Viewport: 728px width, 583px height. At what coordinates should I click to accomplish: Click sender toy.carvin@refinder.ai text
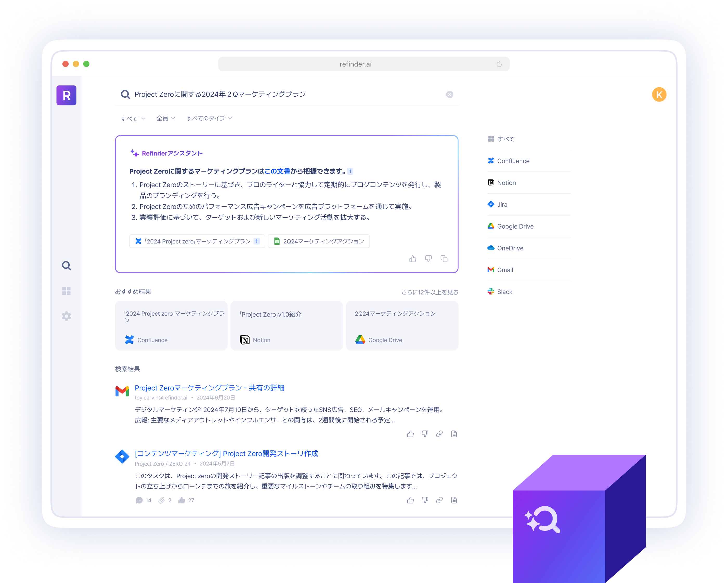pyautogui.click(x=161, y=398)
